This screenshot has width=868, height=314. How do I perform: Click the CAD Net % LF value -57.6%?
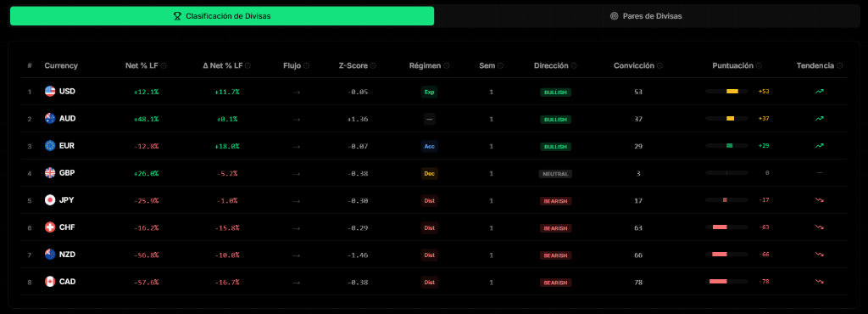[146, 283]
